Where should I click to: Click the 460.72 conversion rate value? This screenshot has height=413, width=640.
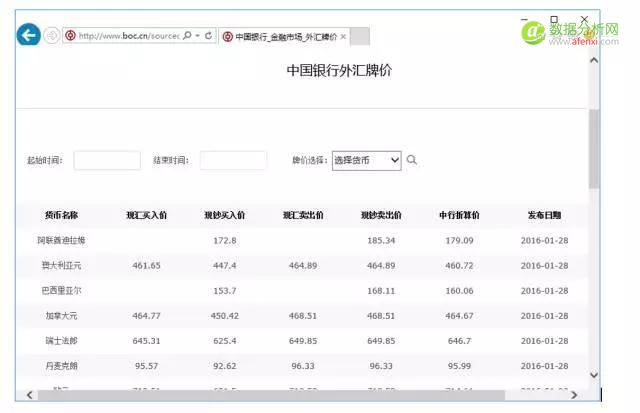point(460,266)
